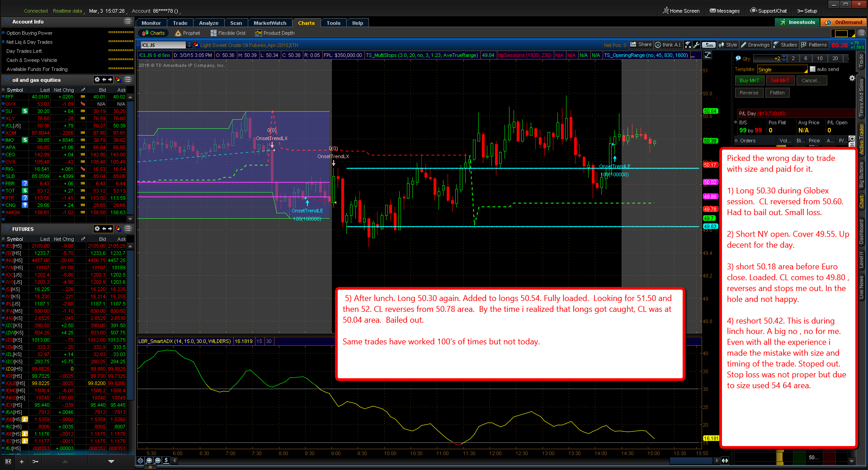Switch to the Analyze tab
The height and width of the screenshot is (470, 868).
(209, 23)
